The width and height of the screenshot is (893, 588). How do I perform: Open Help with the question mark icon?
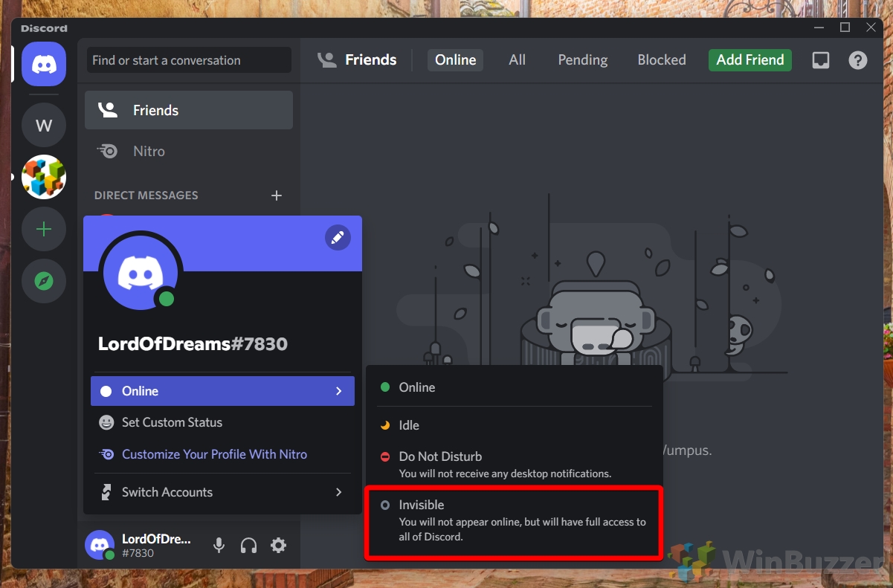pos(858,60)
